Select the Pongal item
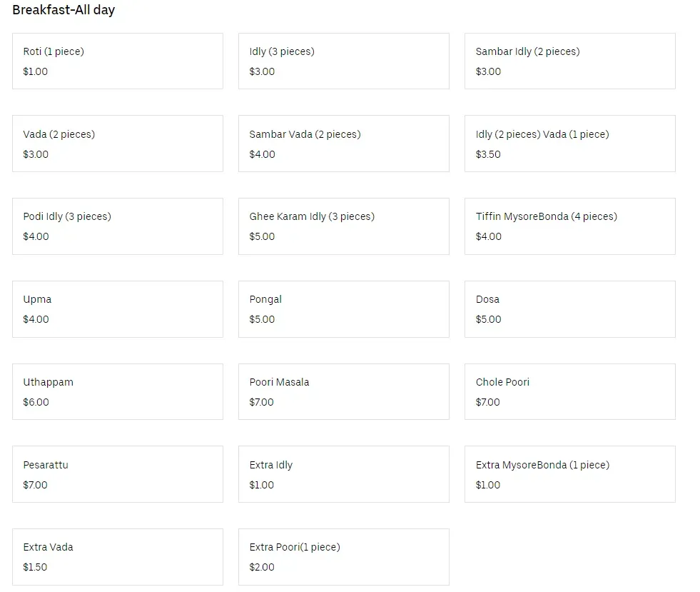Viewport: 700px width, 592px height. click(343, 309)
